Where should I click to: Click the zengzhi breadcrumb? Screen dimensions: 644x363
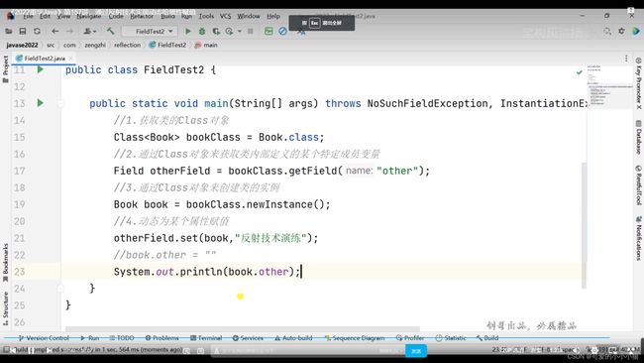pos(95,45)
